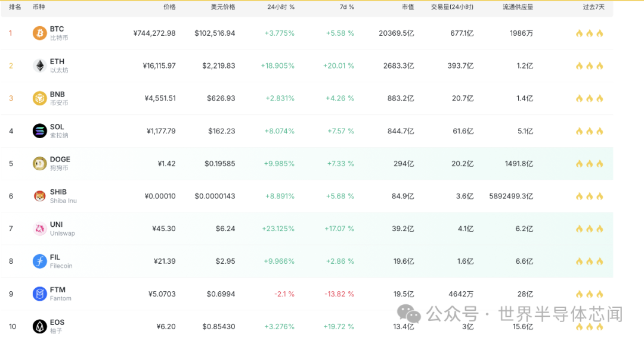Click the FIL Filecoin logo
Viewport: 644px width, 340px height.
tap(40, 261)
